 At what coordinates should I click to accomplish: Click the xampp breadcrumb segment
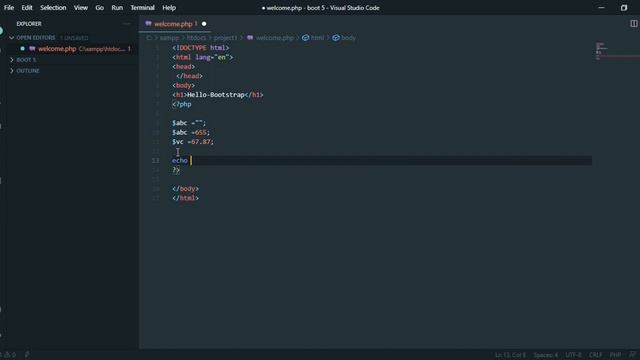169,38
